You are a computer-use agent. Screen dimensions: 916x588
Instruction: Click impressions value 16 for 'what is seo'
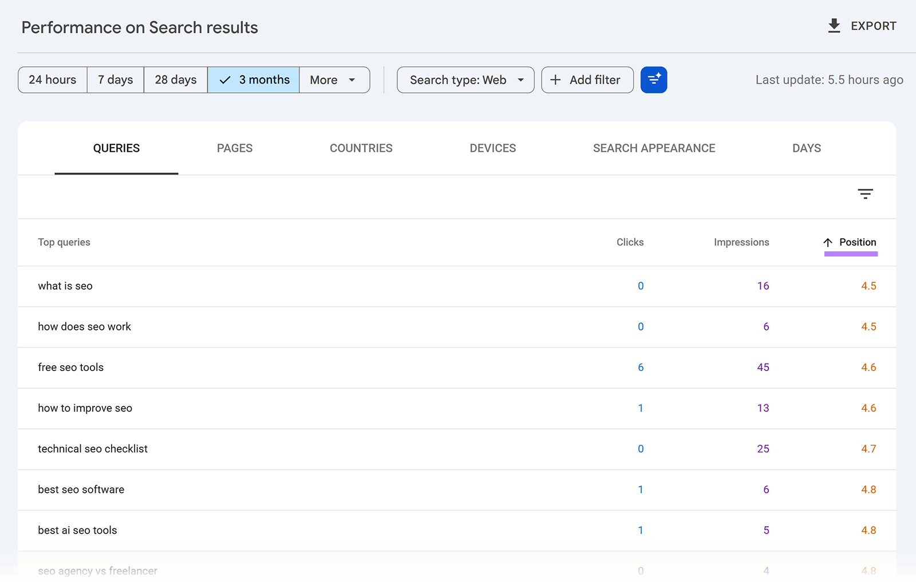pos(763,286)
